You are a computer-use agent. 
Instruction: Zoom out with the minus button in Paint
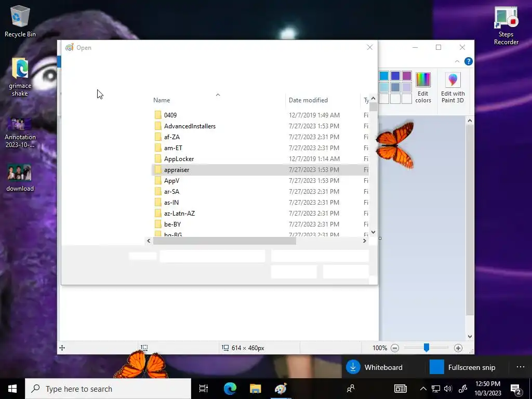pos(395,348)
